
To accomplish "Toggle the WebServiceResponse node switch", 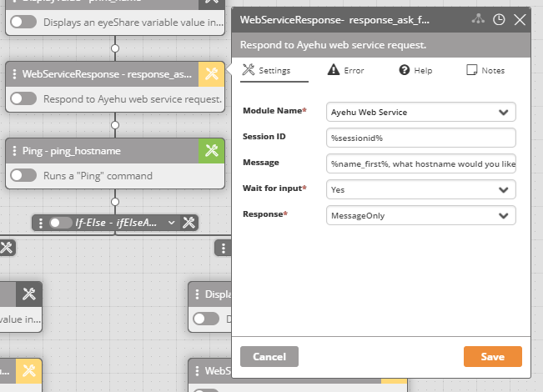I will pos(23,98).
